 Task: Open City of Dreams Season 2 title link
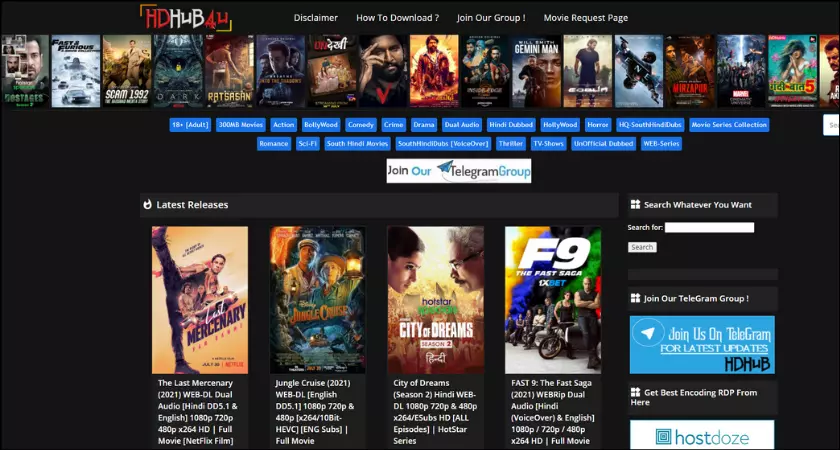(434, 412)
